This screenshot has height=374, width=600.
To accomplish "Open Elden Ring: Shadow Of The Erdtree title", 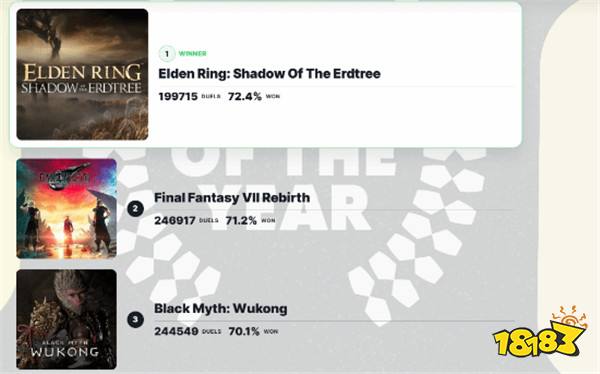I will [x=269, y=73].
